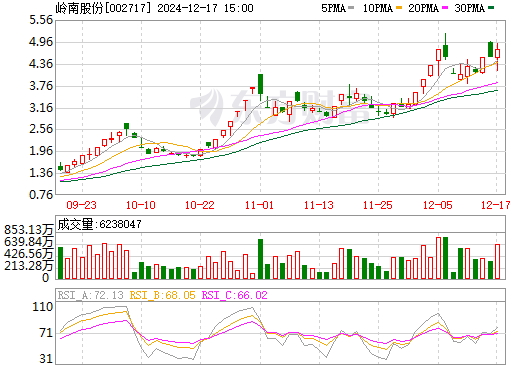Click the 4.96 price axis label
Image resolution: width=520 pixels, height=365 pixels.
tap(41, 42)
